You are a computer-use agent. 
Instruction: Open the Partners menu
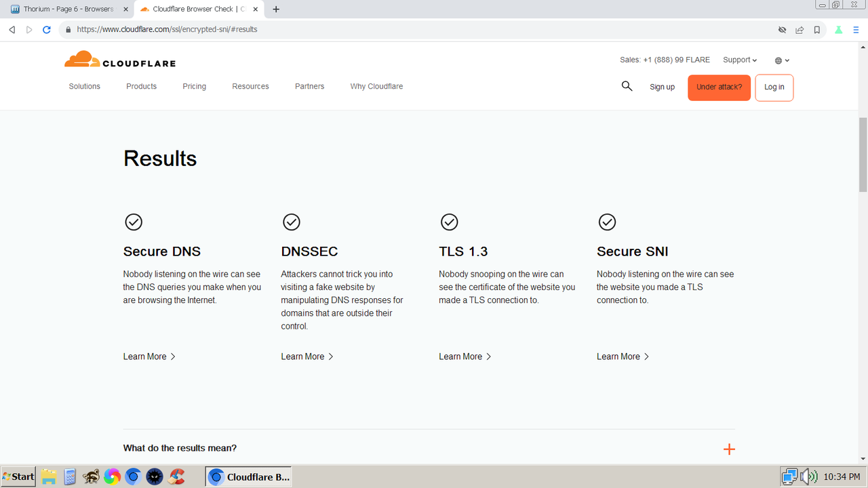(x=310, y=86)
